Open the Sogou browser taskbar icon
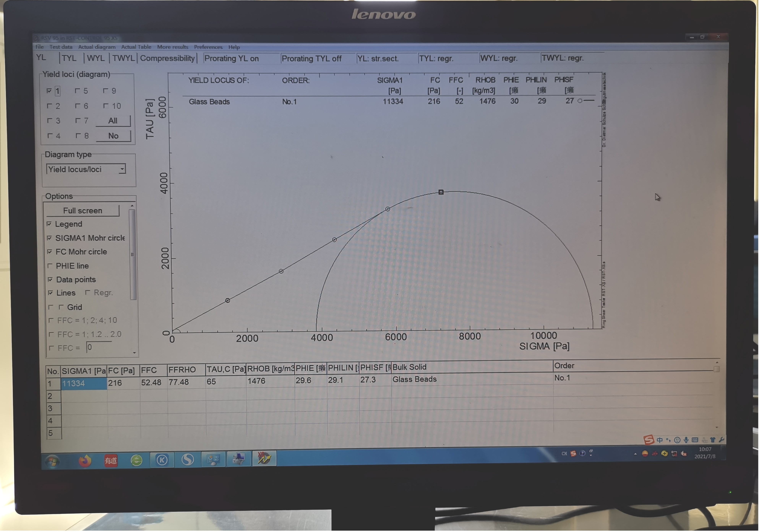This screenshot has width=759, height=532. [187, 460]
